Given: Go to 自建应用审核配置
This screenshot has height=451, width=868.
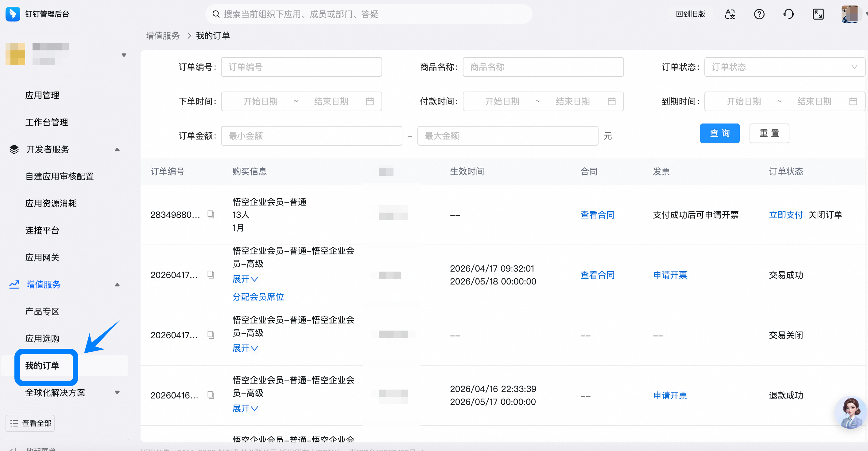Looking at the screenshot, I should click(60, 176).
